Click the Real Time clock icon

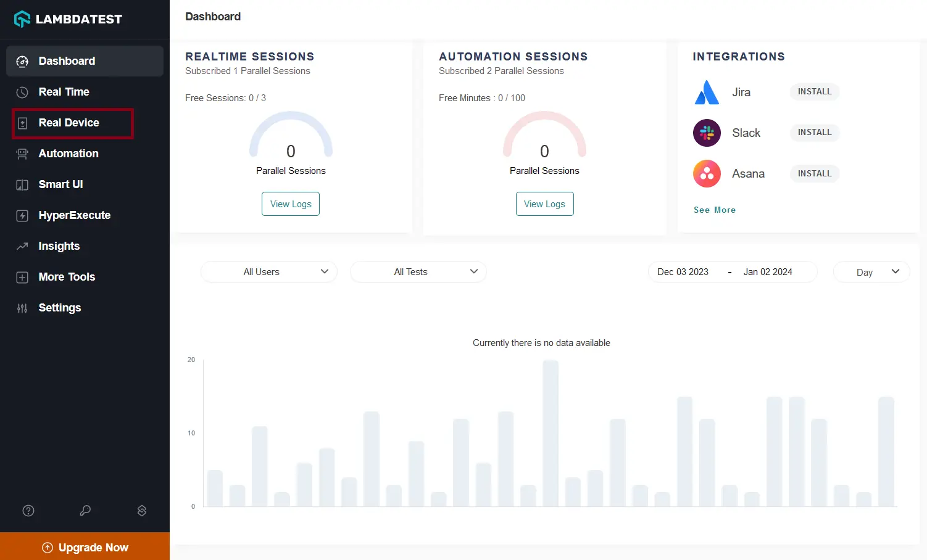(x=22, y=92)
